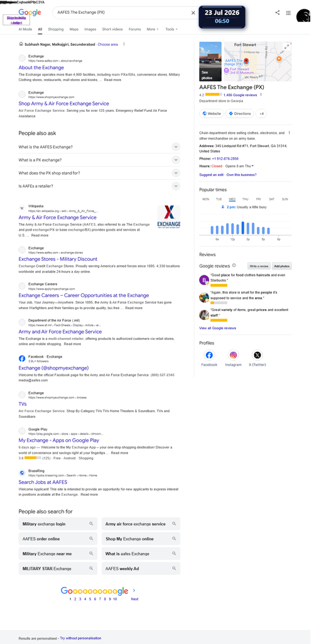Open View all Google reviews link
This screenshot has height=644, width=314.
pos(217,328)
